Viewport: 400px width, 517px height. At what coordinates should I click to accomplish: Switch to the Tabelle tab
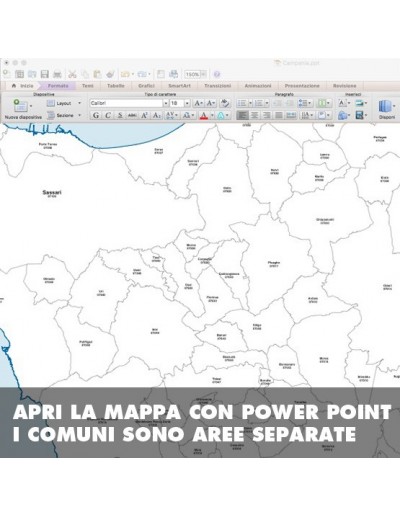116,86
